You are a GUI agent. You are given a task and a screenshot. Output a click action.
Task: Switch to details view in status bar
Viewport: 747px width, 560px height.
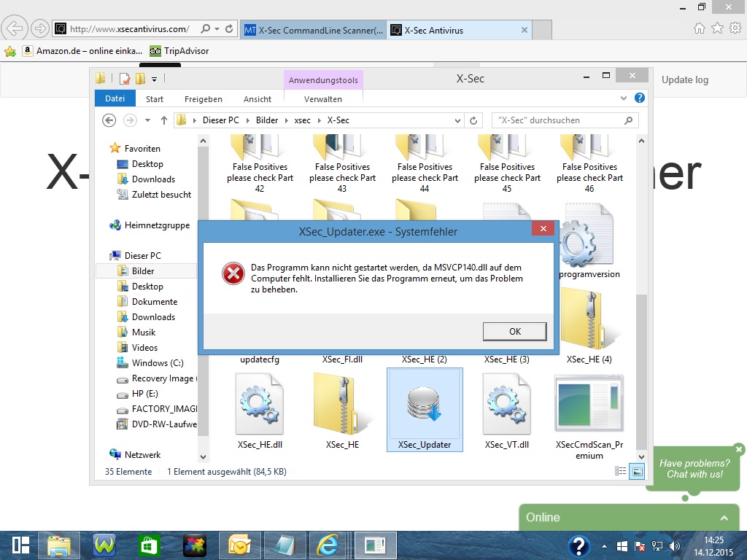[620, 472]
